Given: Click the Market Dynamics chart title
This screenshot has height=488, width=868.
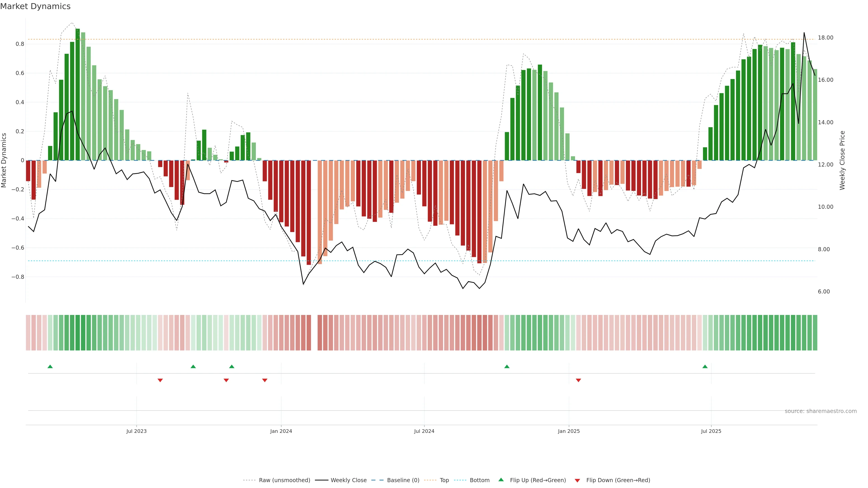Looking at the screenshot, I should point(35,6).
